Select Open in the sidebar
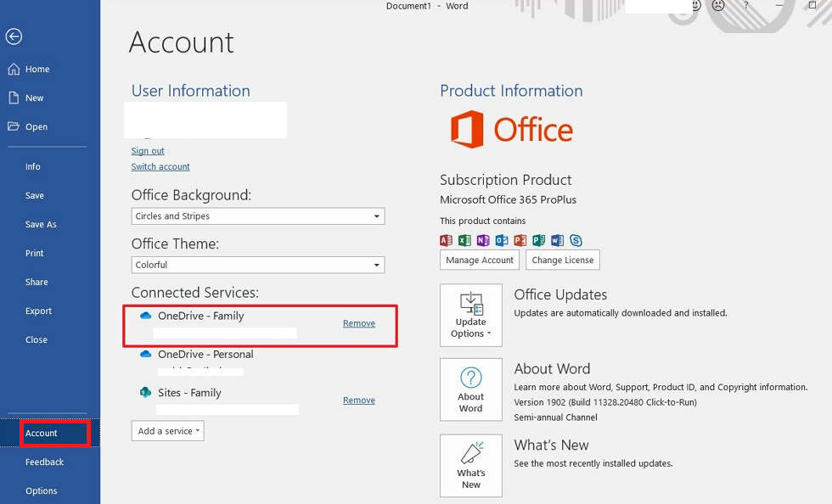The image size is (832, 504). [36, 126]
